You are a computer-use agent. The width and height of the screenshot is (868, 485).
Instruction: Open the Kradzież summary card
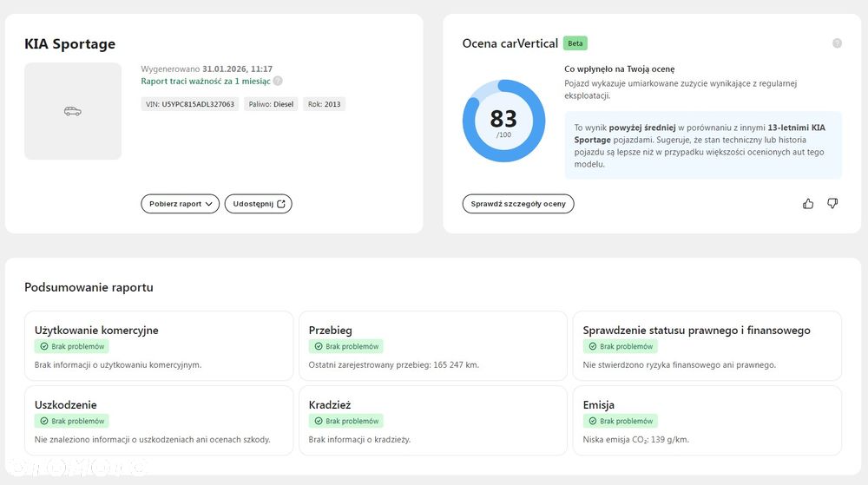(433, 420)
